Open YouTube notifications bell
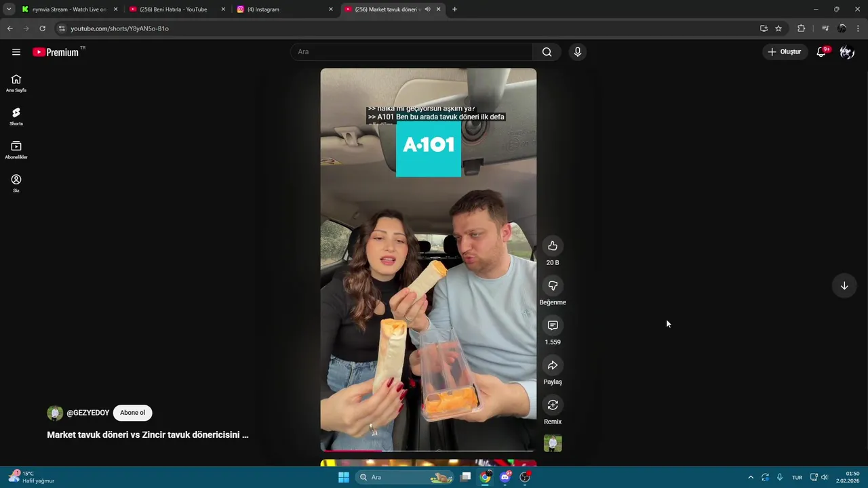The height and width of the screenshot is (488, 868). 821,52
